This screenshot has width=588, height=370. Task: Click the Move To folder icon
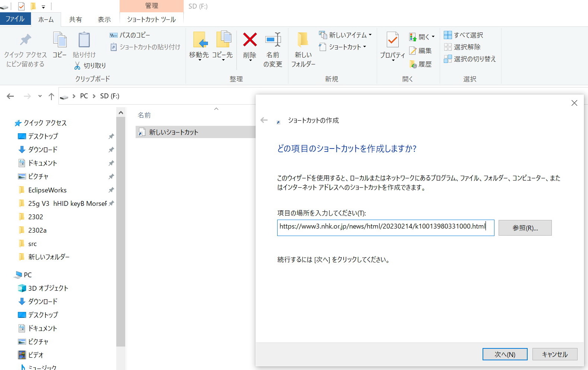point(199,40)
